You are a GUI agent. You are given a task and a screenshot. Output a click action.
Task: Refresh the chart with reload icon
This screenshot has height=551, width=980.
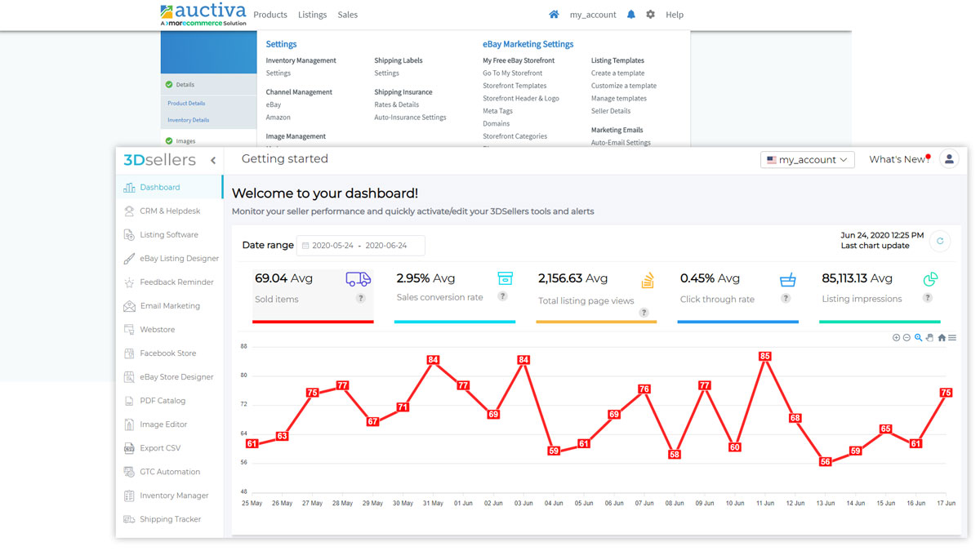point(940,241)
